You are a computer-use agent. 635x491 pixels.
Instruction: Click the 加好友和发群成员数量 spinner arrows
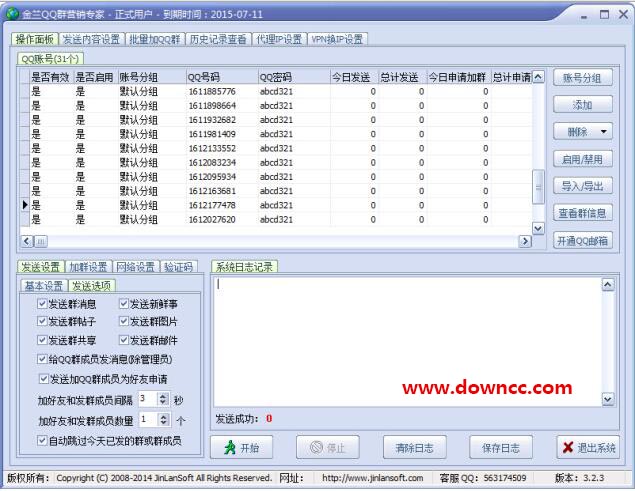(164, 419)
